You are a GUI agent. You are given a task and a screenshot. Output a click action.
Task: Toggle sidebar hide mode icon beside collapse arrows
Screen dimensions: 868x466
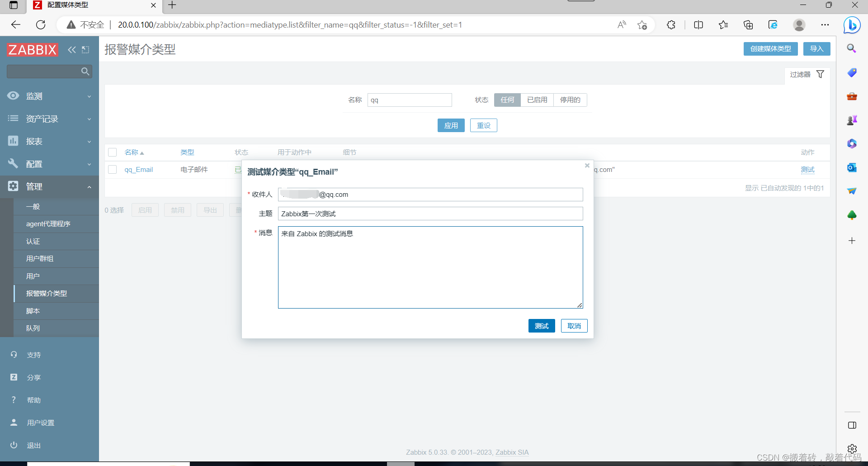(85, 50)
